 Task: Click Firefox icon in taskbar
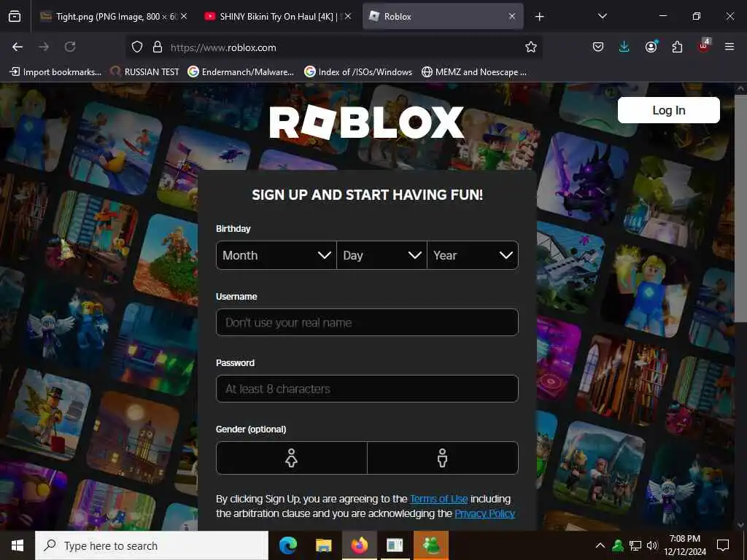pyautogui.click(x=359, y=545)
